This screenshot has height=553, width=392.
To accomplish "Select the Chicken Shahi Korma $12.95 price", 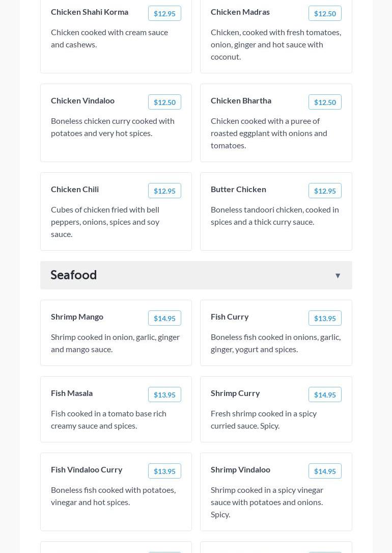I will point(164,14).
